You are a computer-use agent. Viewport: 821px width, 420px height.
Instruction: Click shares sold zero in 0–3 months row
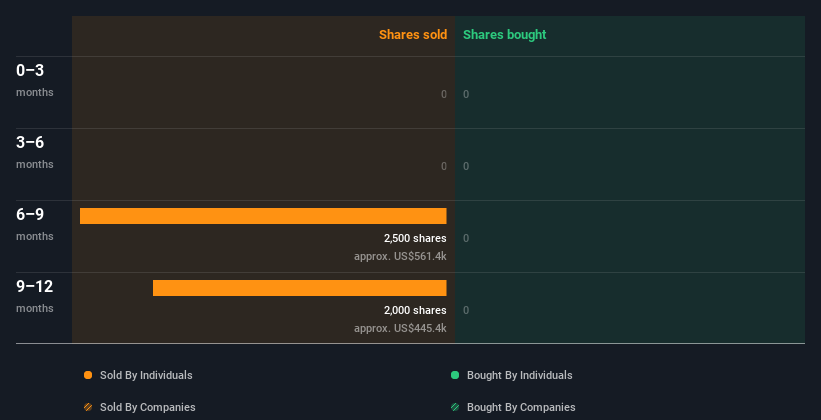pos(444,94)
